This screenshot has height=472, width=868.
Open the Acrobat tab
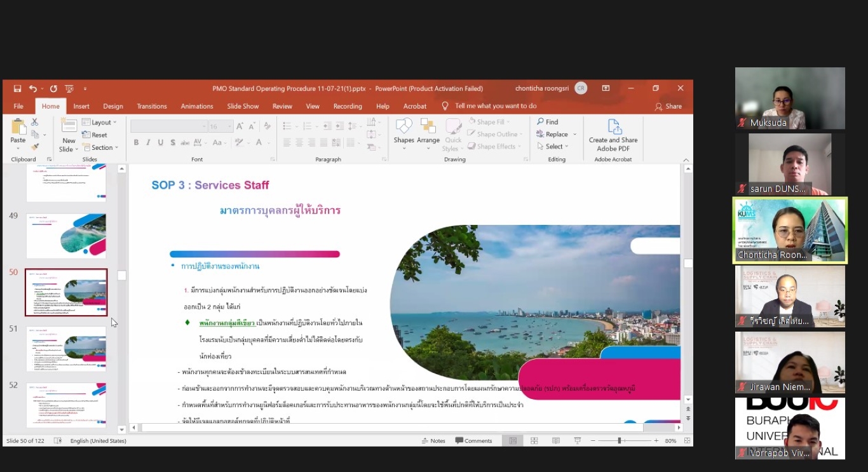click(x=415, y=106)
